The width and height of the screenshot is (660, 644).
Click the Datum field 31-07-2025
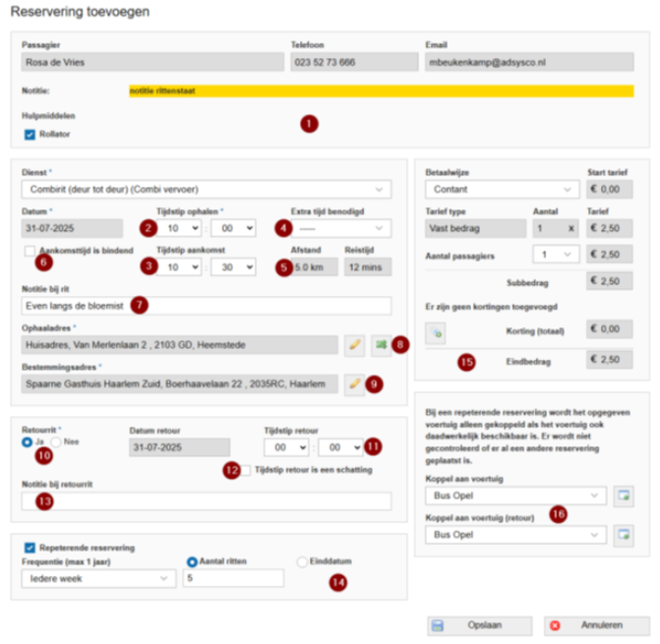pyautogui.click(x=73, y=228)
